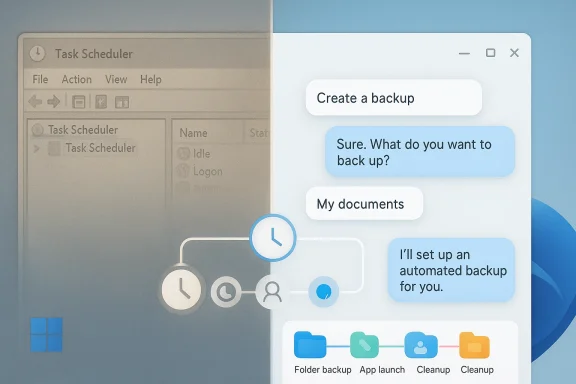Go back with the left arrow toolbar icon
576x384 pixels.
point(35,101)
